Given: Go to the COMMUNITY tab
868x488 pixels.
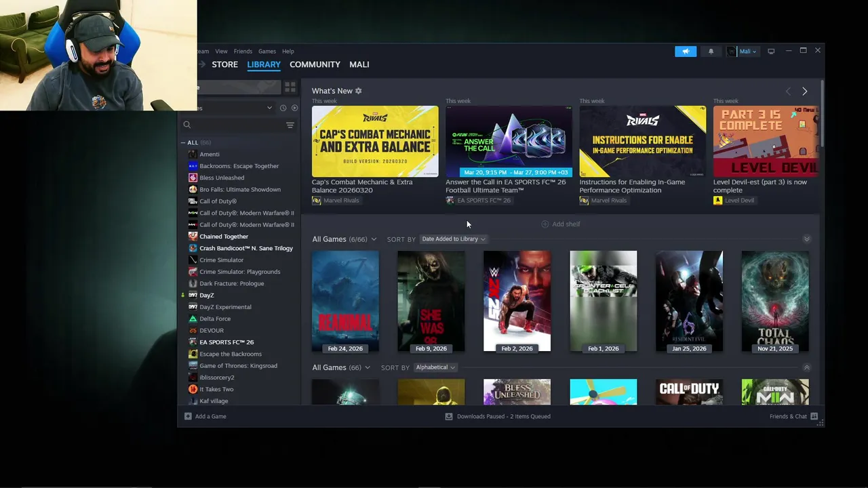Looking at the screenshot, I should coord(315,64).
